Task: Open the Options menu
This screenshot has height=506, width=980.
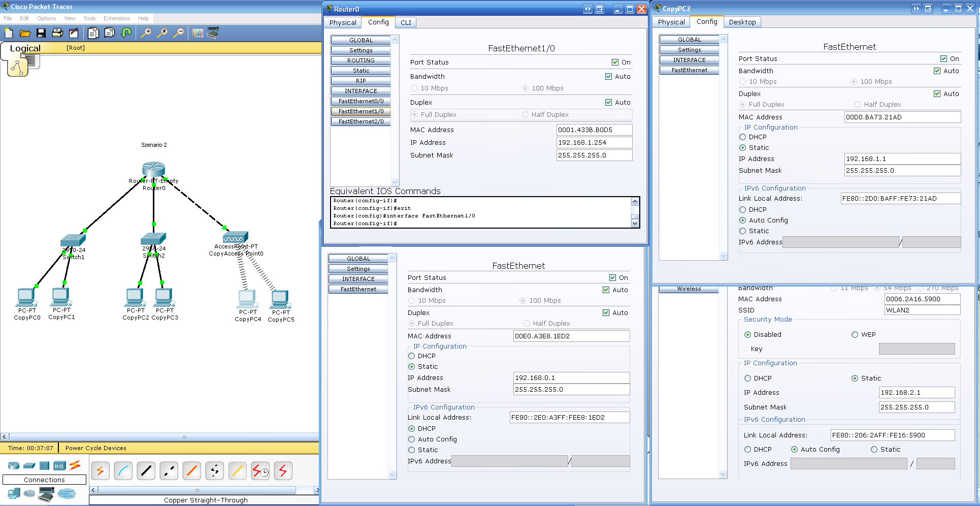Action: pyautogui.click(x=46, y=18)
